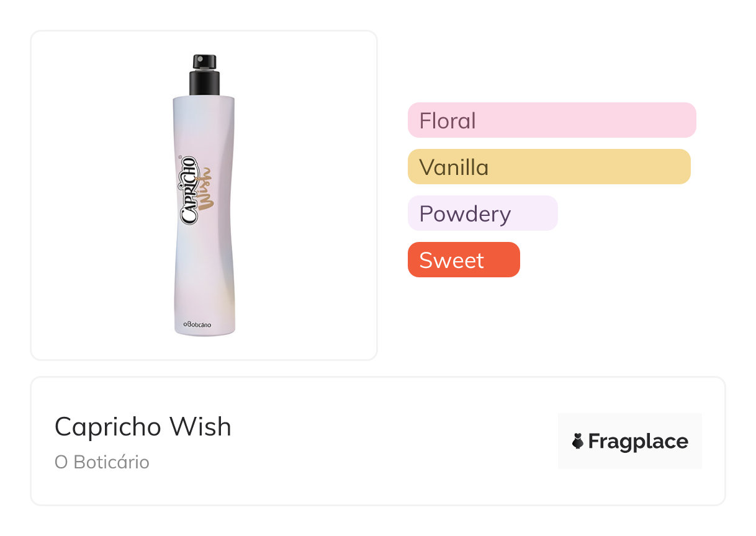Click the spray nozzle atop the bottle
The height and width of the screenshot is (536, 756).
(204, 61)
